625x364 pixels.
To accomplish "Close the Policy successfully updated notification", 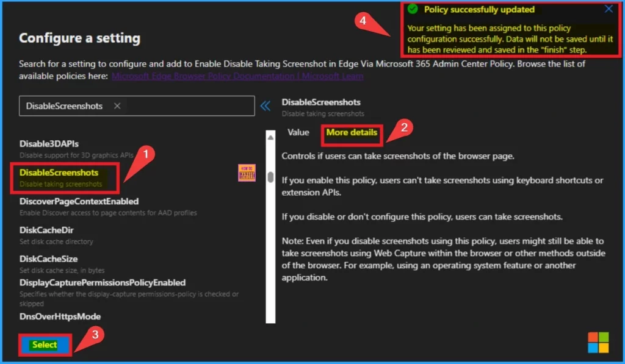I will 608,9.
